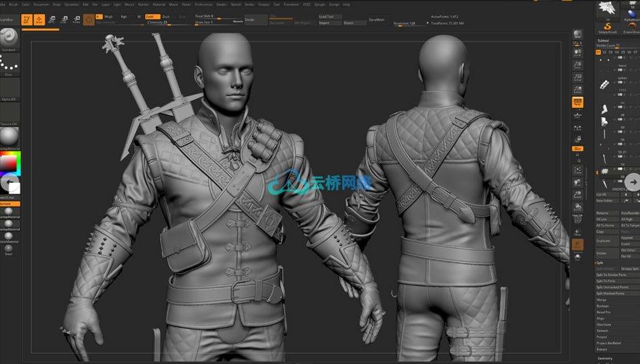Open the Document menu
The width and height of the screenshot is (640, 364).
point(41,5)
